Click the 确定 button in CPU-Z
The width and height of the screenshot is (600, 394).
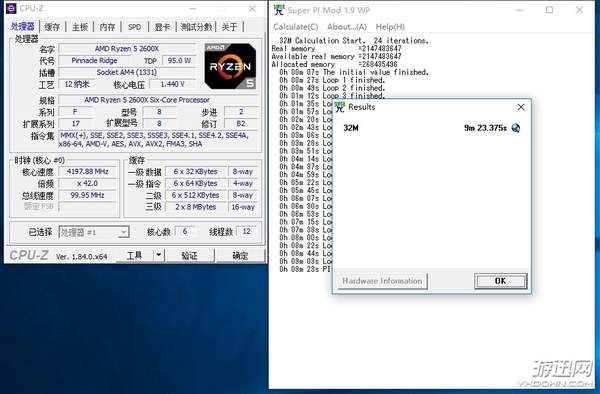[x=240, y=256]
